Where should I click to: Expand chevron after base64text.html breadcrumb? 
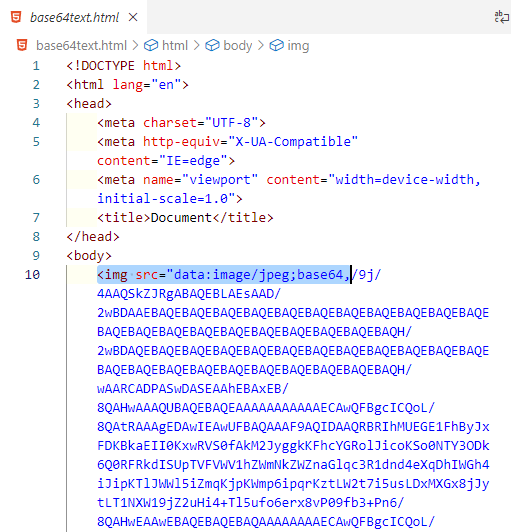135,45
